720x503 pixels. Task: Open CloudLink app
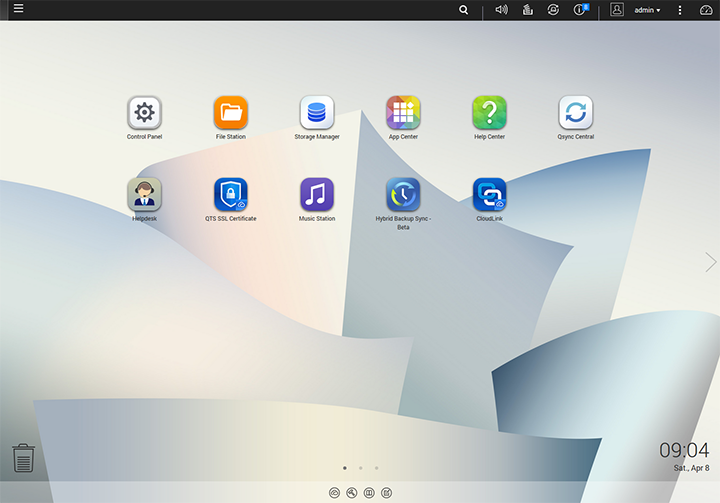[x=489, y=195]
